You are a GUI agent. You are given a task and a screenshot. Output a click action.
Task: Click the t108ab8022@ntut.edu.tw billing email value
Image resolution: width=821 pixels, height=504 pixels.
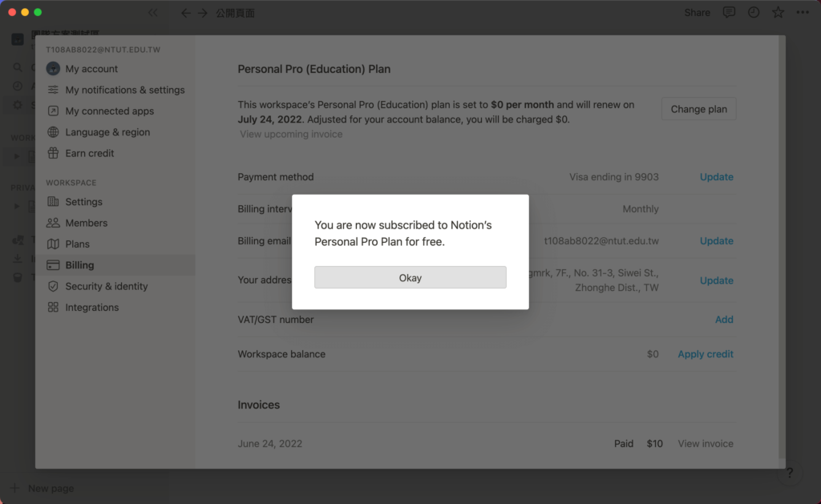pyautogui.click(x=601, y=240)
